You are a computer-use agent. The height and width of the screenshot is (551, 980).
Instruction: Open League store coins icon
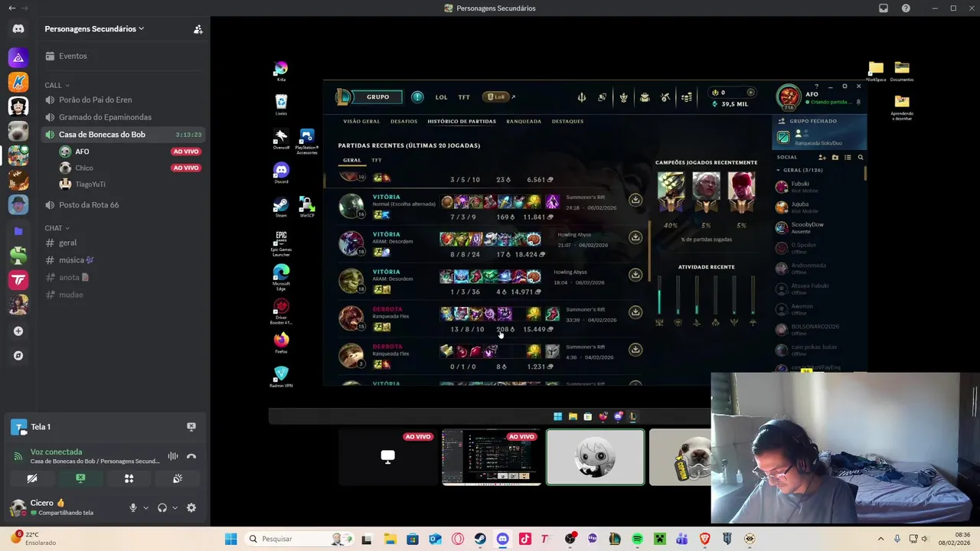click(687, 97)
